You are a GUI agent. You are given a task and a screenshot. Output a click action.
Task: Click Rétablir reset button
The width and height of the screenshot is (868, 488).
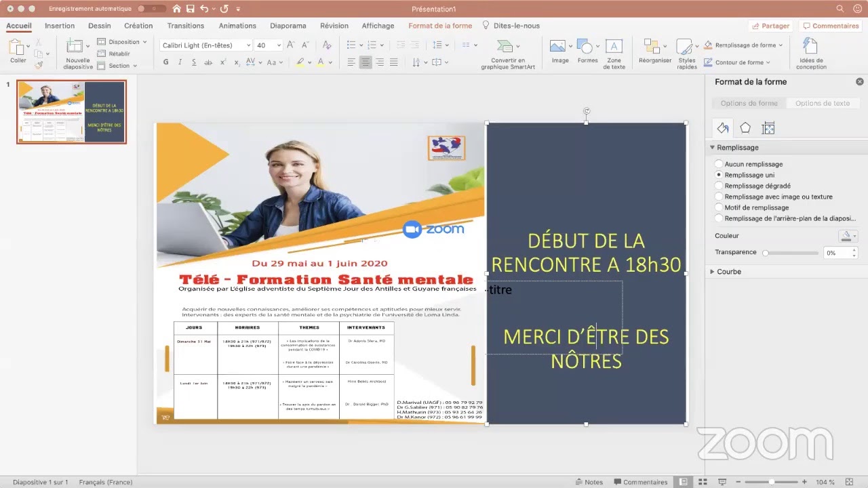pos(113,54)
